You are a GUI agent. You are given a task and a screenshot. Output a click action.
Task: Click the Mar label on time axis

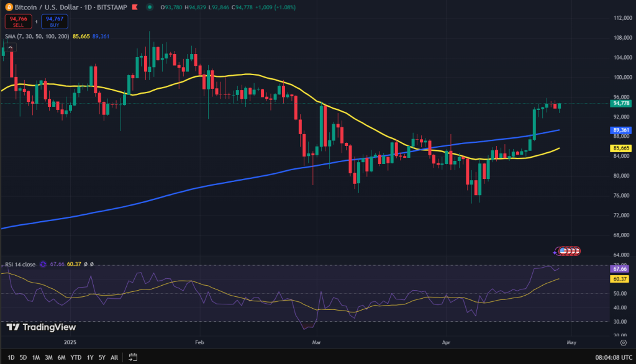tap(316, 342)
